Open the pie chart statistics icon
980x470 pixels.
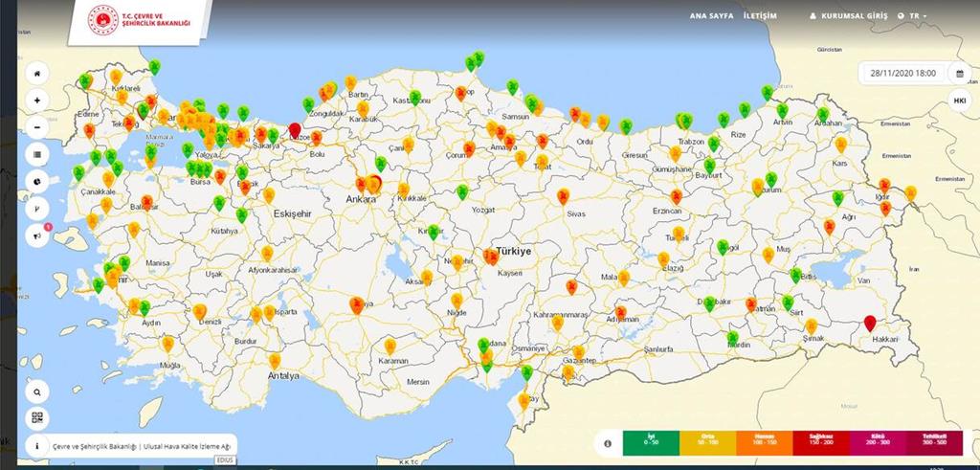(x=36, y=181)
